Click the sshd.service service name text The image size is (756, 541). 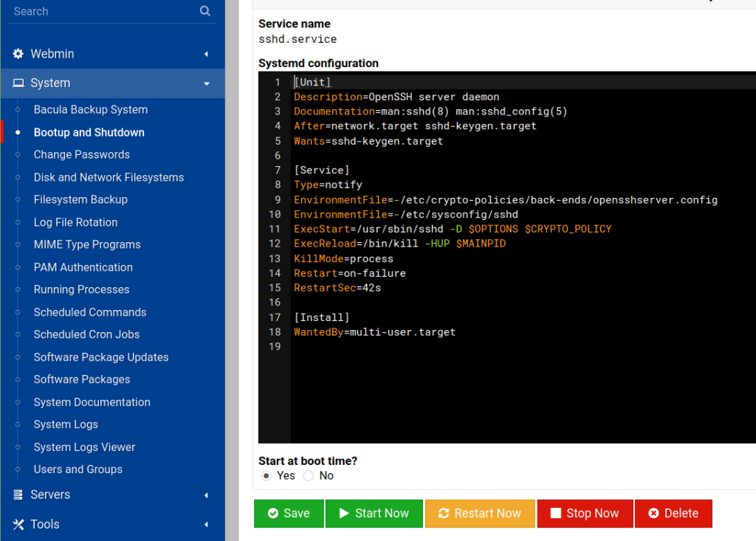point(298,40)
